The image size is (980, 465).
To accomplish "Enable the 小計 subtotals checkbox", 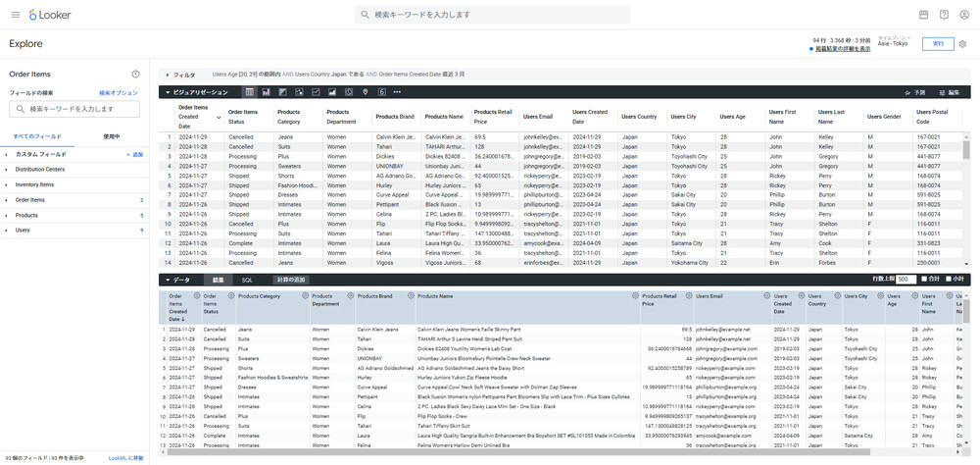I will click(x=950, y=280).
